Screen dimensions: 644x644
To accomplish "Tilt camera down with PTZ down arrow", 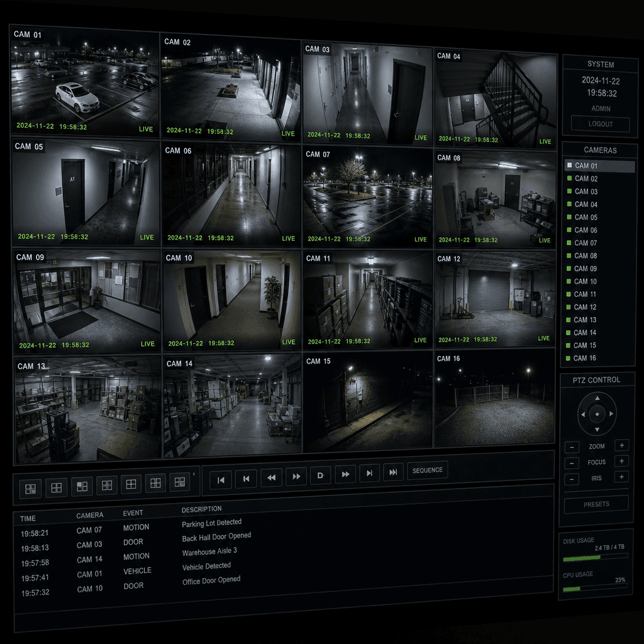I will point(597,430).
